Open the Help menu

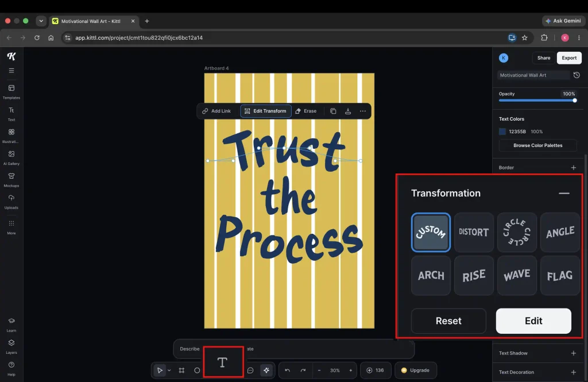[x=11, y=368]
